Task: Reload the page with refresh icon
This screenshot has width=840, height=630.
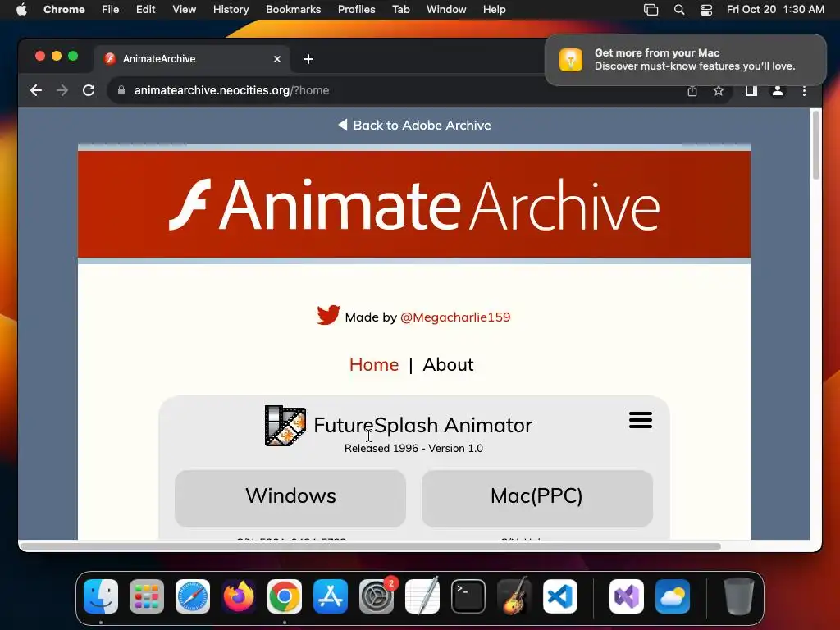Action: (x=89, y=90)
